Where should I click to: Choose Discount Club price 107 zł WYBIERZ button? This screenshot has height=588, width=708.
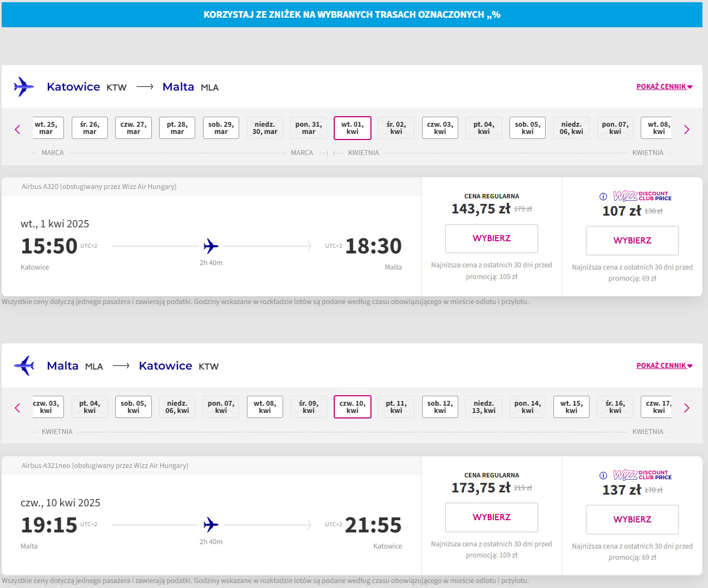[x=632, y=241]
